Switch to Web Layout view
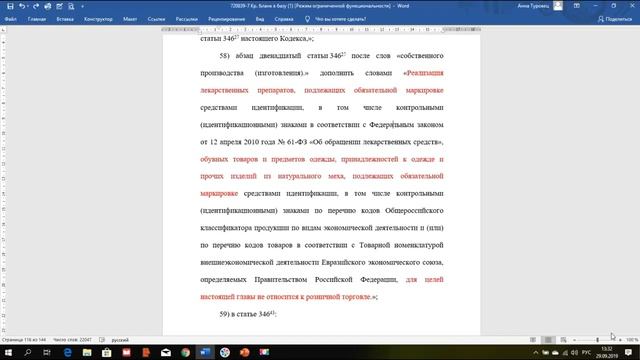The width and height of the screenshot is (640, 360). click(563, 340)
